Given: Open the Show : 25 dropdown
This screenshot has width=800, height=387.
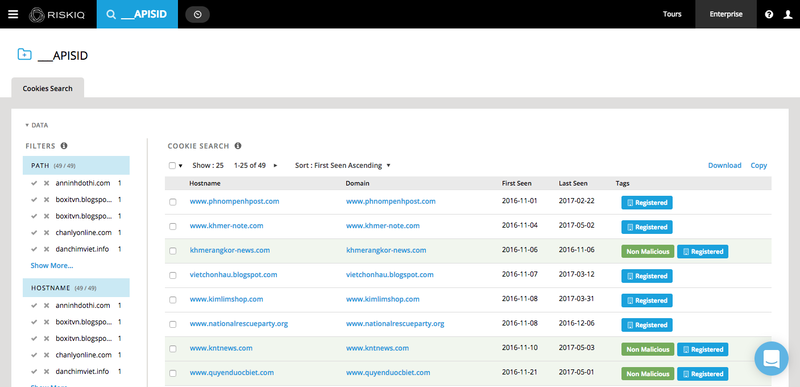Looking at the screenshot, I should pos(208,165).
